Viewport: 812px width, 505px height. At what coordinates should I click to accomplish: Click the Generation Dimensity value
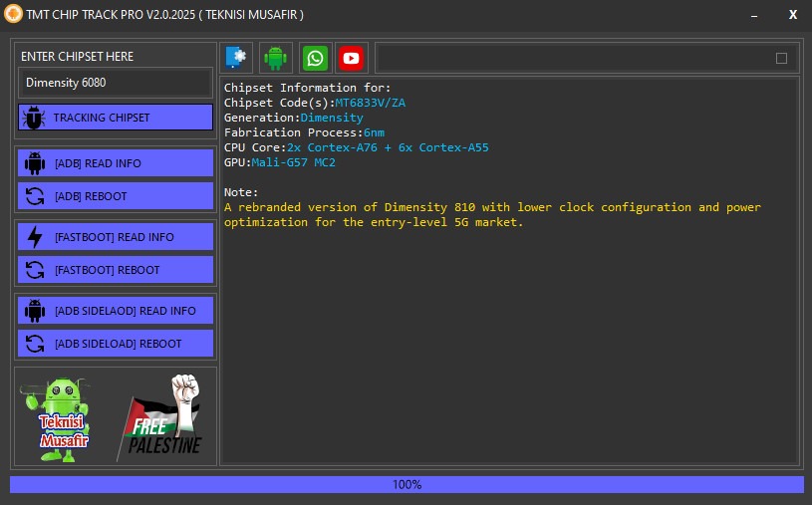[332, 118]
